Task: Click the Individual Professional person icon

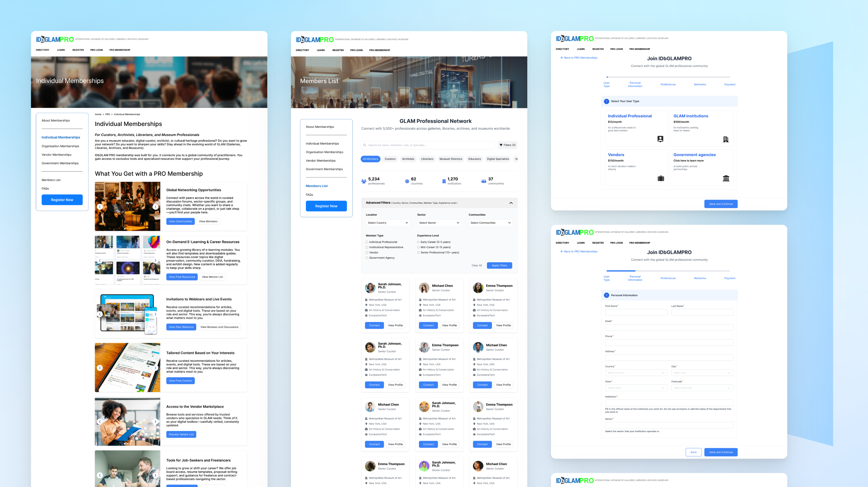Action: click(x=660, y=139)
